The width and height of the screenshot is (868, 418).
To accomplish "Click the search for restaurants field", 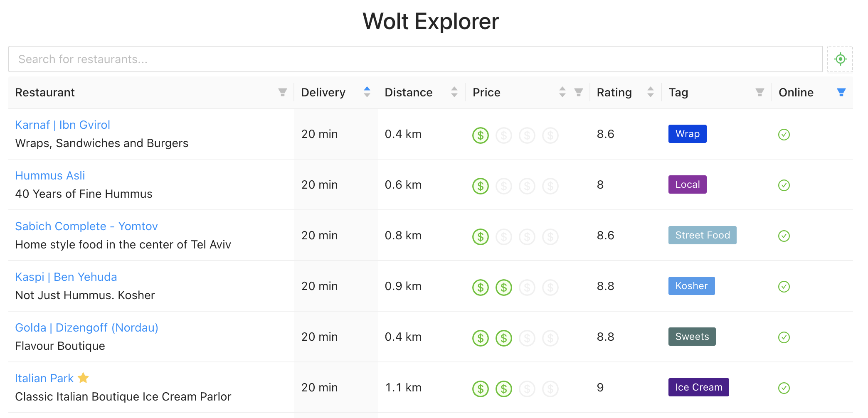I will pos(415,59).
